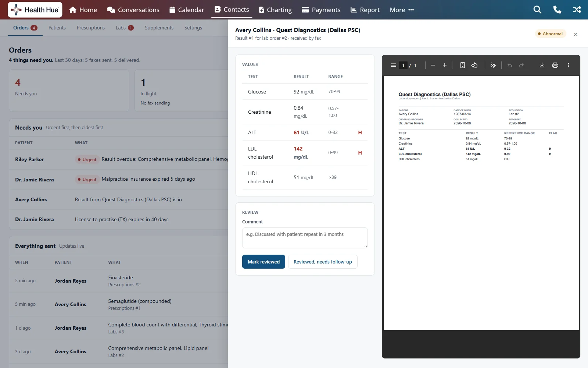
Task: Click the Mark reviewed button
Action: click(263, 262)
